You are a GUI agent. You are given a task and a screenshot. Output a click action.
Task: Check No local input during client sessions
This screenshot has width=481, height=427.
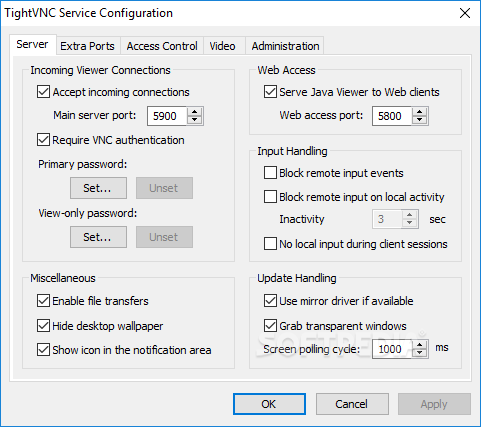(x=270, y=244)
